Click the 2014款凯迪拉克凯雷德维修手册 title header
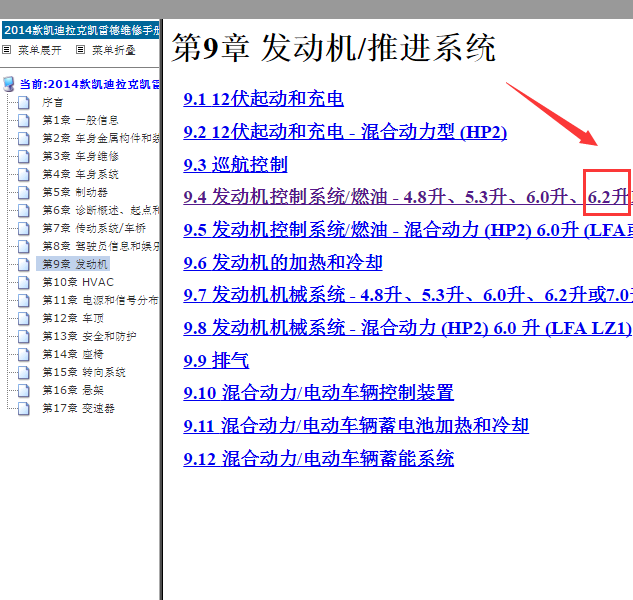The image size is (633, 600). click(81, 30)
